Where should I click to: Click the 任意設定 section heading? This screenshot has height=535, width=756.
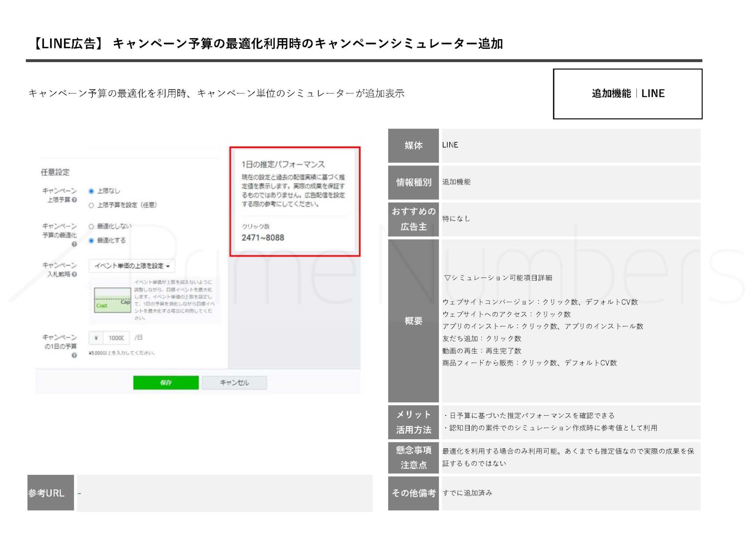coord(55,172)
